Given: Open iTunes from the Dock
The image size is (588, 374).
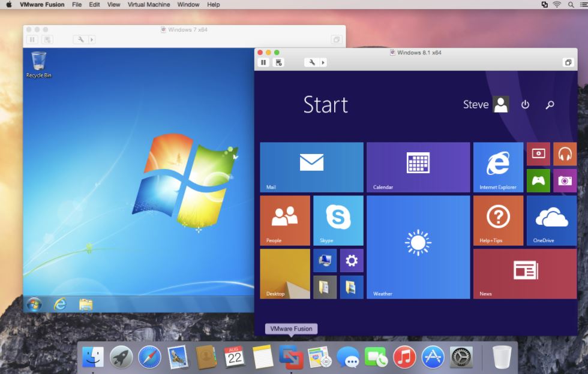Looking at the screenshot, I should point(404,357).
